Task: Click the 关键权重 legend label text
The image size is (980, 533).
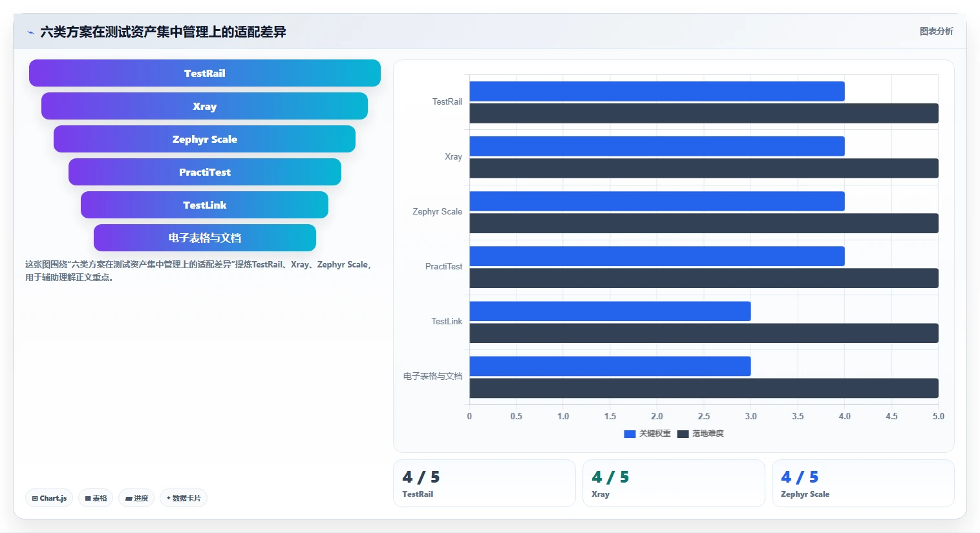Action: (x=655, y=434)
